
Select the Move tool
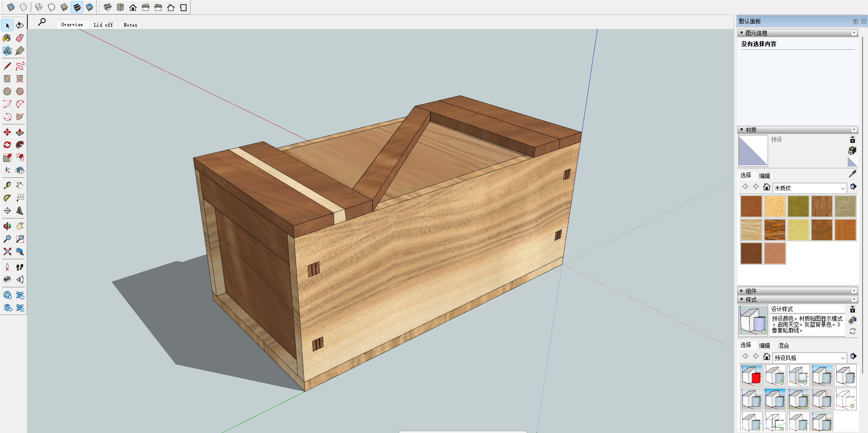click(x=7, y=132)
